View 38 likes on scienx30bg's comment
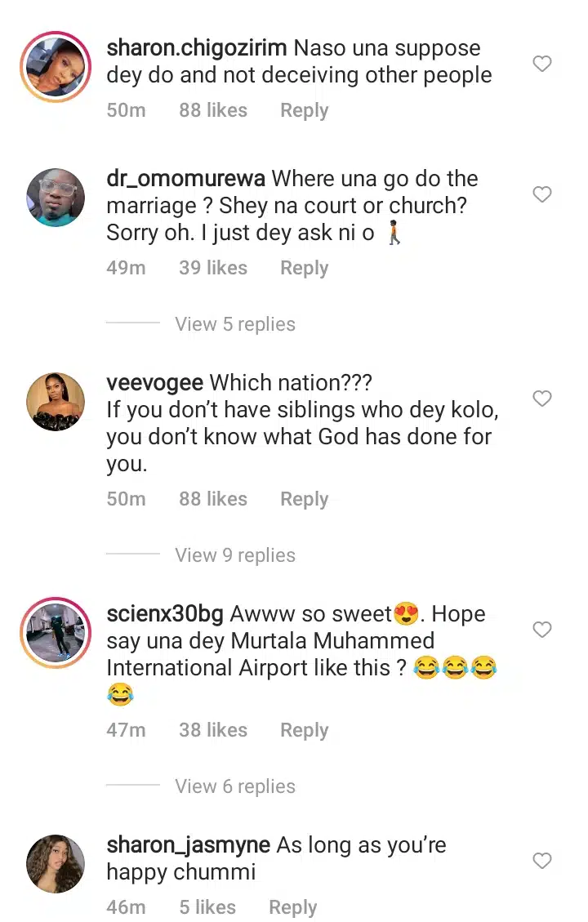The height and width of the screenshot is (922, 588). pyautogui.click(x=213, y=730)
